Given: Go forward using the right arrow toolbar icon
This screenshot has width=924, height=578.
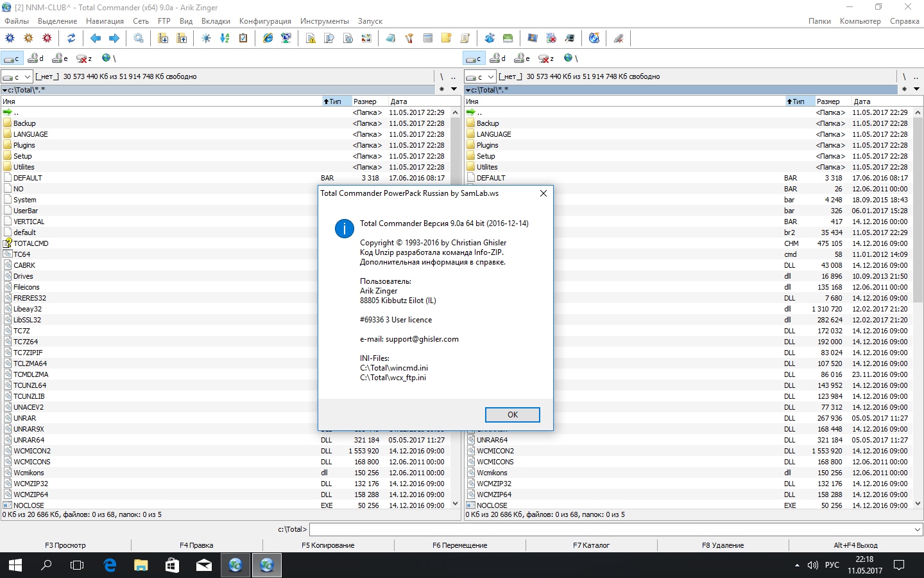Looking at the screenshot, I should [x=114, y=39].
